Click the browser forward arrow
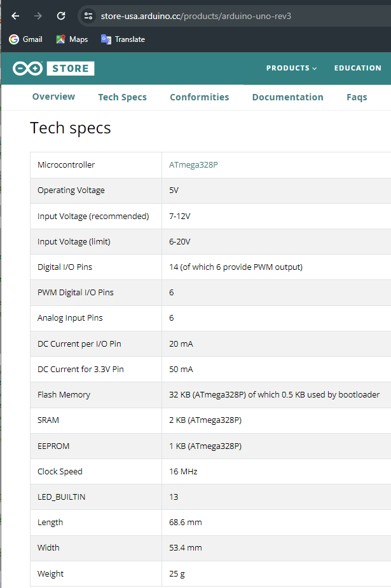The image size is (391, 588). coord(38,16)
